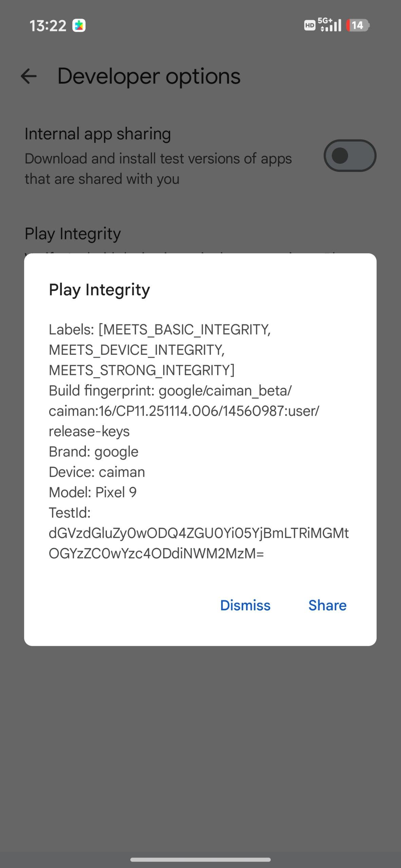The width and height of the screenshot is (401, 868).
Task: Tap the bottom navigation gesture handle
Action: 200,860
